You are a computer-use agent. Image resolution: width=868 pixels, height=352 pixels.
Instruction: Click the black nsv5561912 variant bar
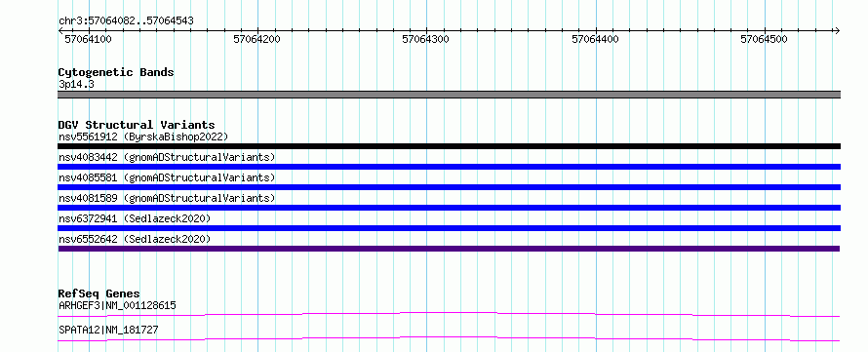point(450,146)
